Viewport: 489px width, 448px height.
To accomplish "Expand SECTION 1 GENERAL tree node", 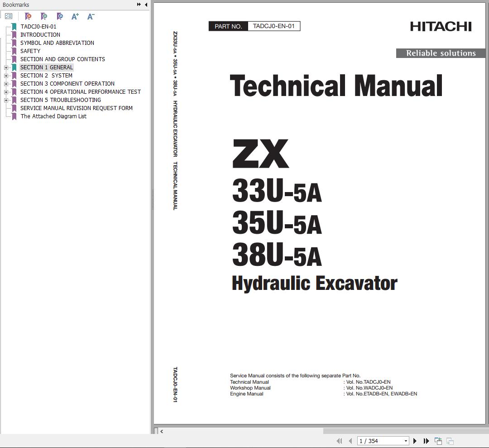I will tap(6, 67).
